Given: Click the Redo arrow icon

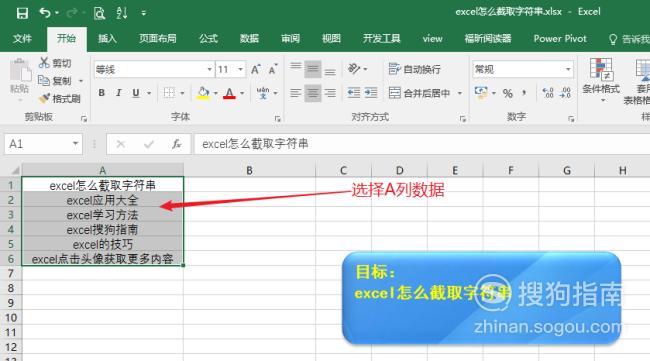Looking at the screenshot, I should [72, 13].
